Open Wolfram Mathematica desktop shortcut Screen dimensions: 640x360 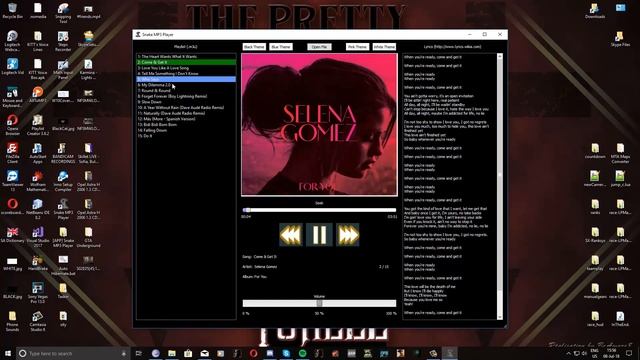click(x=38, y=181)
